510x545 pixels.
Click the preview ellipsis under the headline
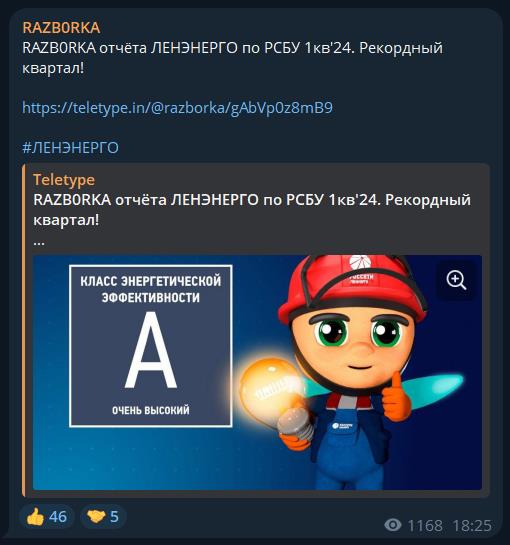click(x=39, y=243)
